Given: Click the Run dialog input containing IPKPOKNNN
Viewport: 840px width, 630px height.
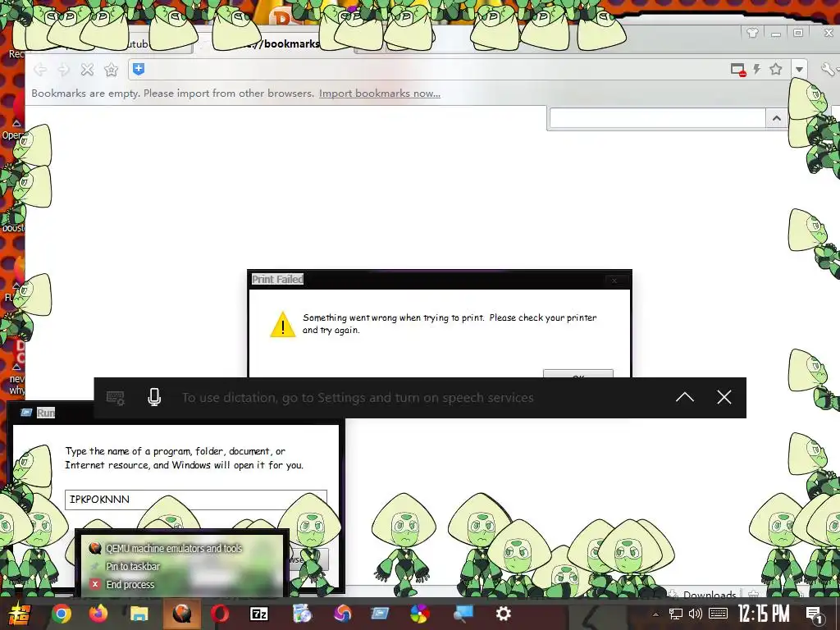Looking at the screenshot, I should (195, 500).
